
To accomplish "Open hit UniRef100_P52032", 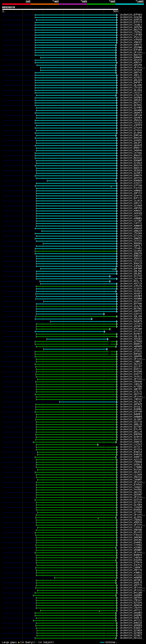I will 131,37.
